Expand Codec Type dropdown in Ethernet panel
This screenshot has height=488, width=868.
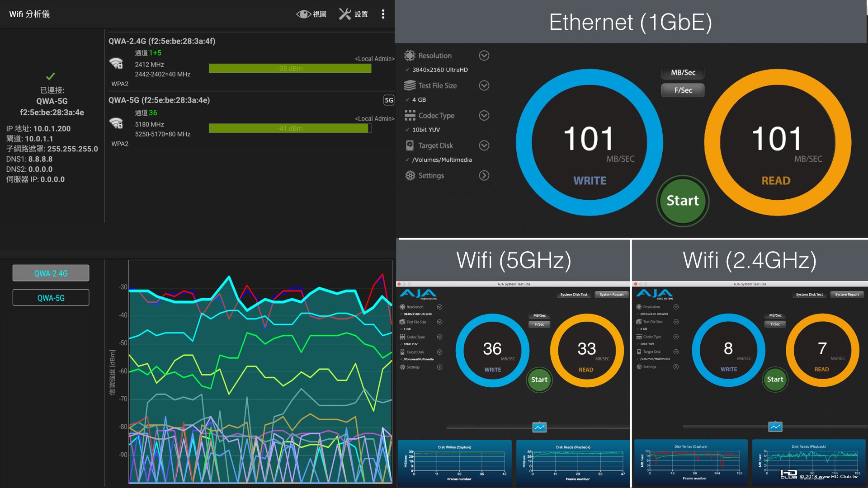484,116
